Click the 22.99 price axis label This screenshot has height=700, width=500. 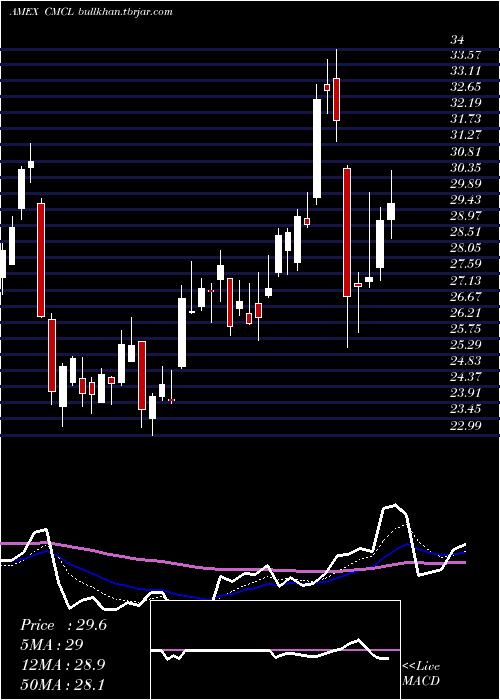465,425
